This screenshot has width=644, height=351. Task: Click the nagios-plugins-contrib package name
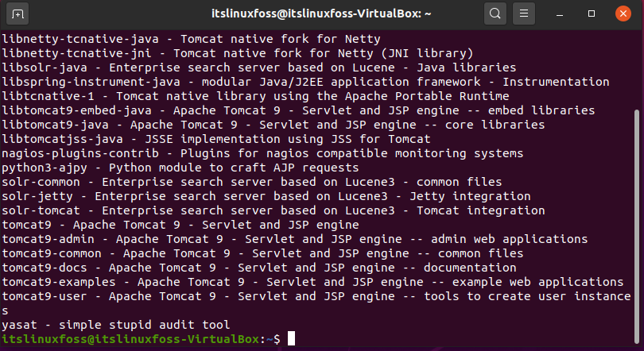click(80, 153)
